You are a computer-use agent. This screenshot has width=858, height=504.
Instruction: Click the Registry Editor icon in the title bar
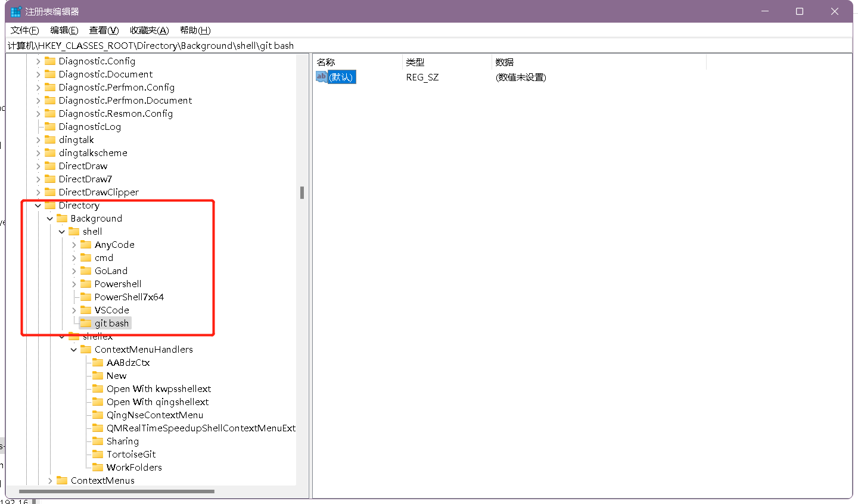(x=15, y=11)
